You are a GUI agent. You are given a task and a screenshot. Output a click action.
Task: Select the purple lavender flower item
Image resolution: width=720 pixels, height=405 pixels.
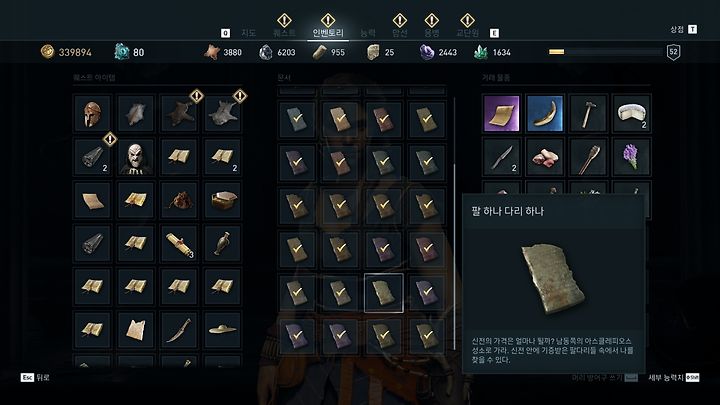631,157
